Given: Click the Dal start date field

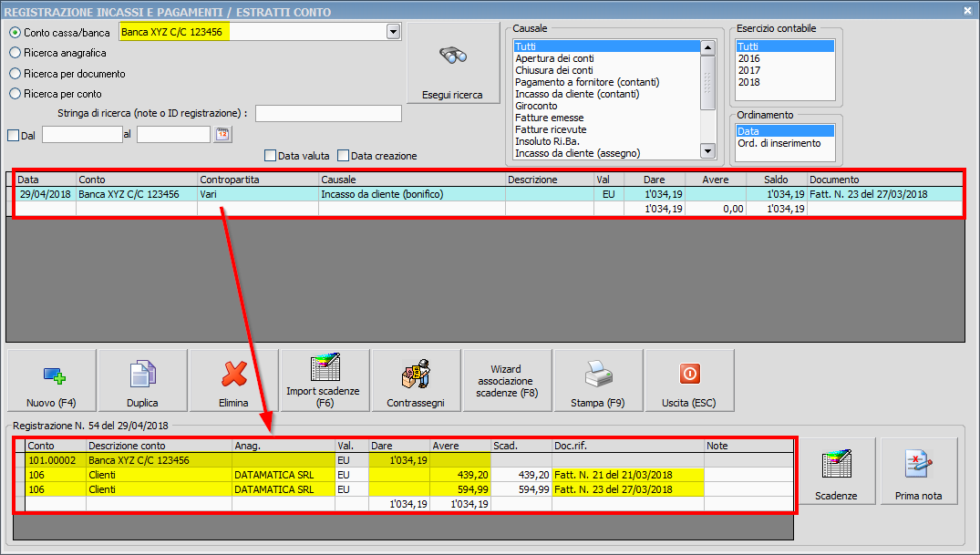Looking at the screenshot, I should click(82, 134).
